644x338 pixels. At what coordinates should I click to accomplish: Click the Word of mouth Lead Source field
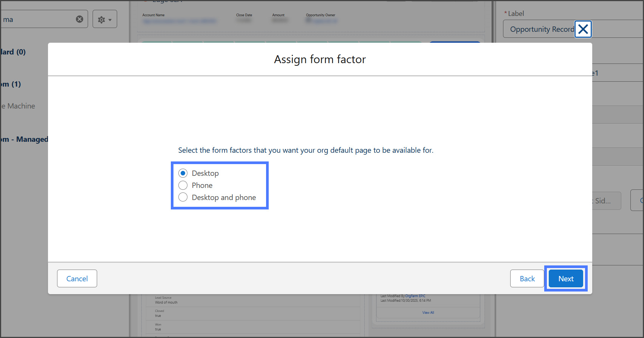166,302
